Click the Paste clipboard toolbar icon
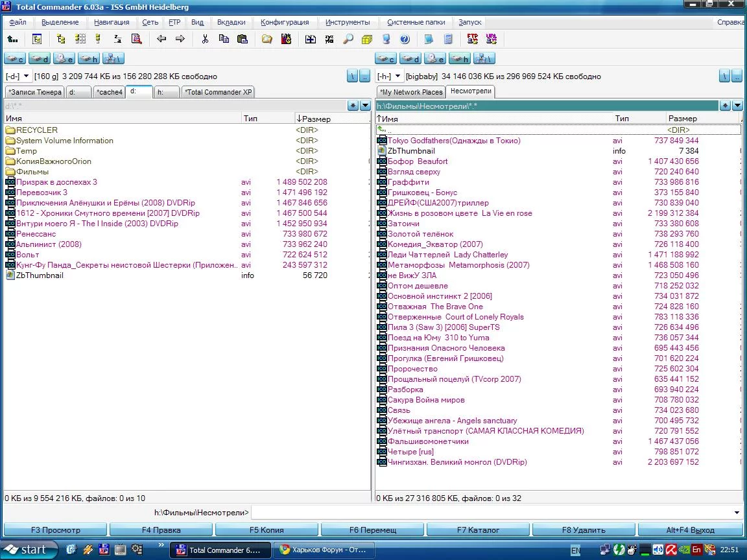This screenshot has width=747, height=560. pos(243,39)
